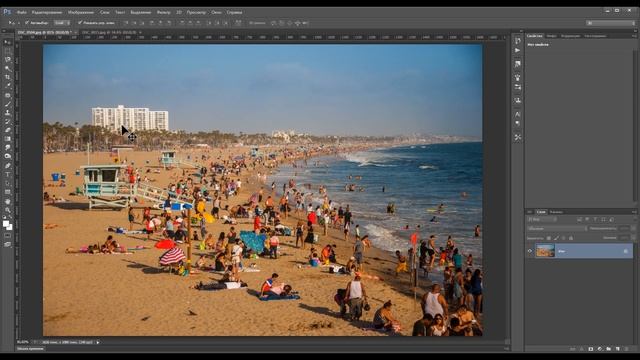640x360 pixels.
Task: Select the Quick Selection tool
Action: tap(7, 68)
